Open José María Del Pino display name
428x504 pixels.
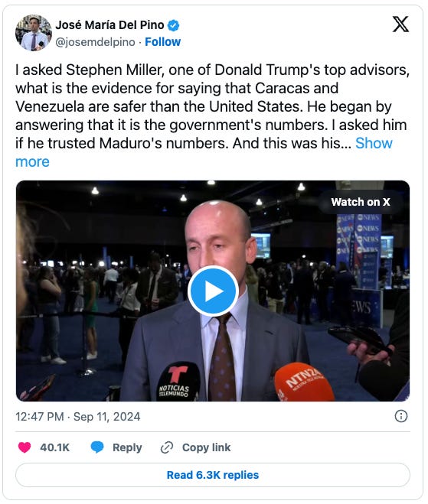pyautogui.click(x=109, y=24)
